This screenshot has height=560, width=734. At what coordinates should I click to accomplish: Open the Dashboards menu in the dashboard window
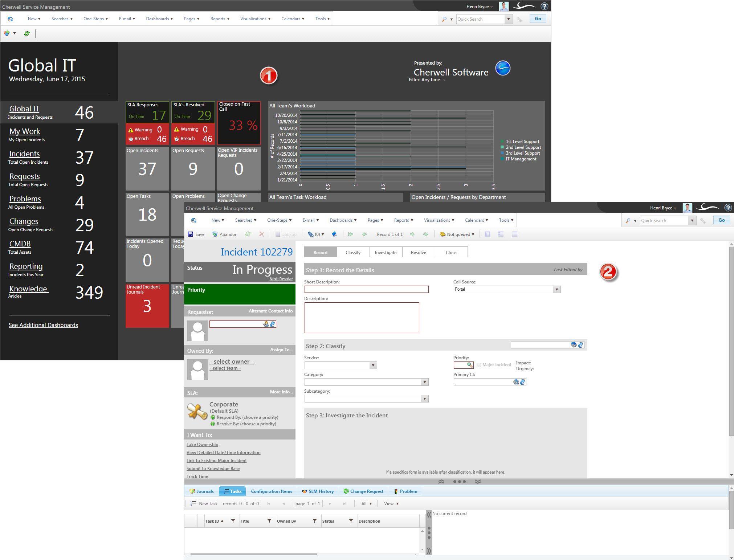[x=159, y=19]
